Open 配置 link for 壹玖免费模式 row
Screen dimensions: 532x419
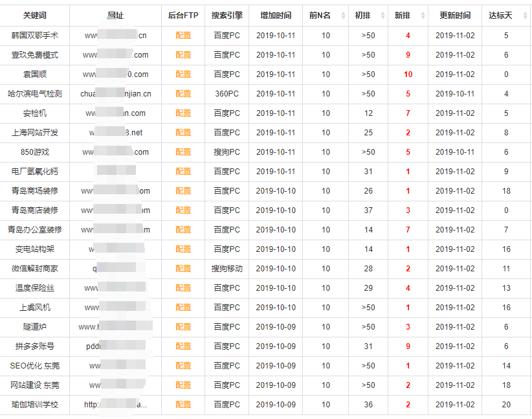[183, 54]
